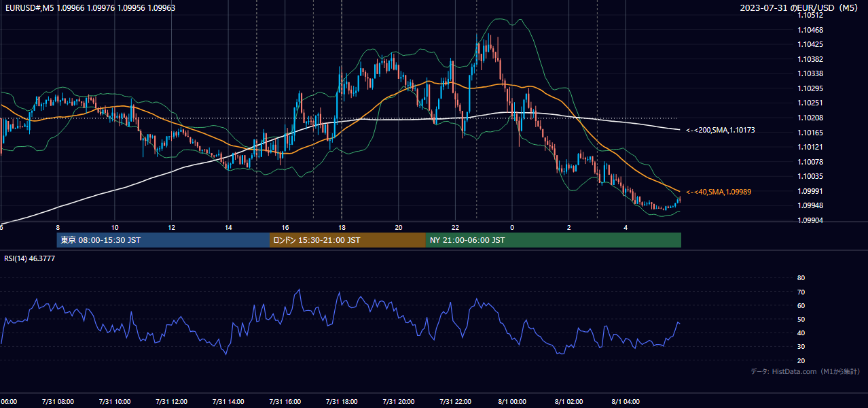Click price axis label 1.10382
The image size is (868, 408).
click(810, 59)
